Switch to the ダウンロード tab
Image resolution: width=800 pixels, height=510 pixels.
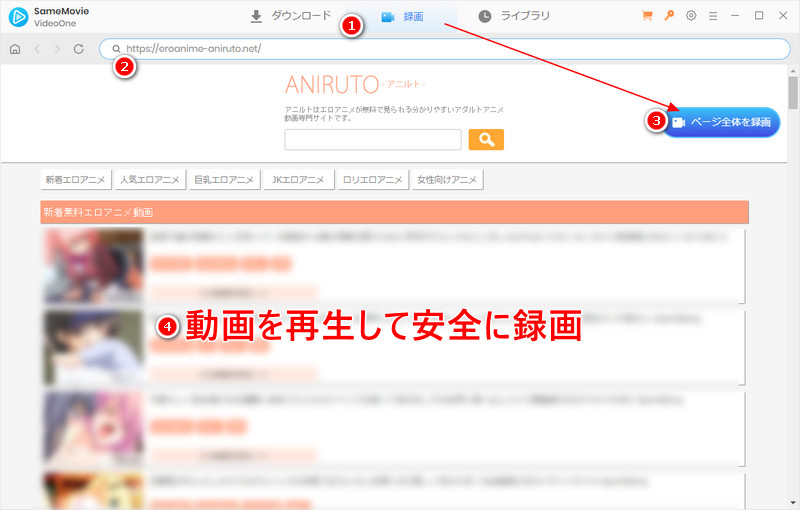[291, 16]
